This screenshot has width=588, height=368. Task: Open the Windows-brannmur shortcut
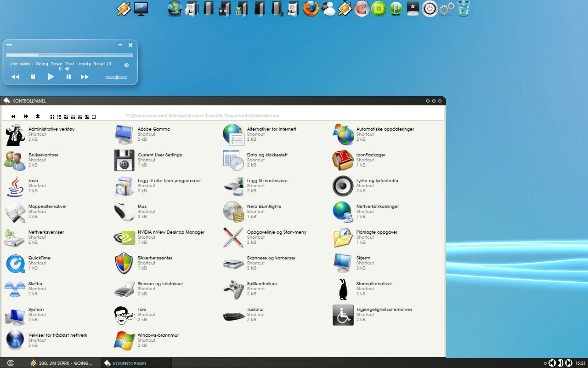[x=124, y=341]
